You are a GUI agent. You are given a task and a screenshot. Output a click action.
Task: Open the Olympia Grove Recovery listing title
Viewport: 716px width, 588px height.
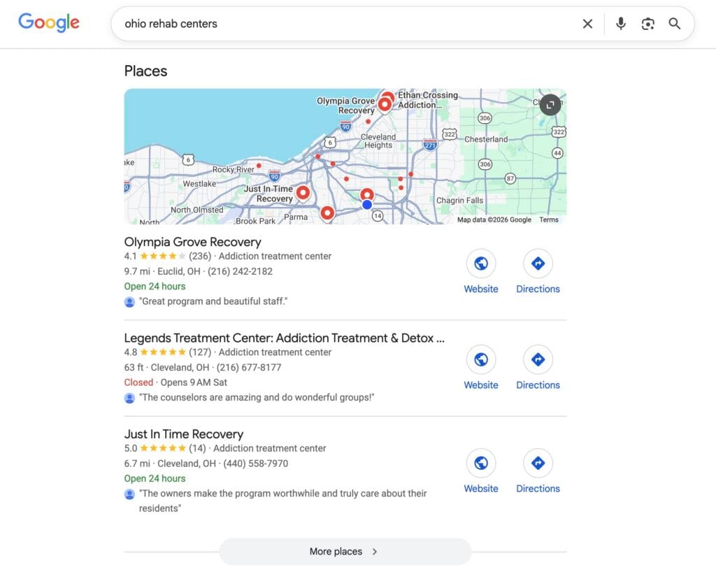point(193,242)
